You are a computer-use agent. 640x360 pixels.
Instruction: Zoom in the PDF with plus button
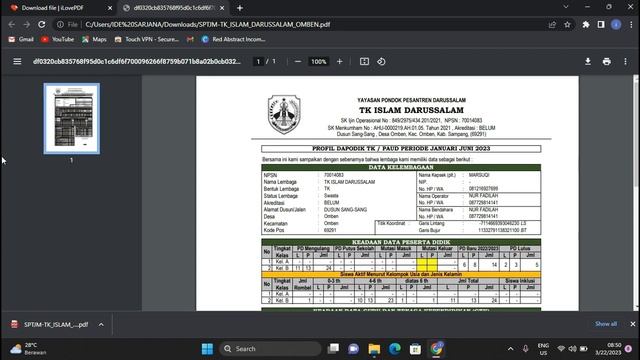(x=340, y=62)
